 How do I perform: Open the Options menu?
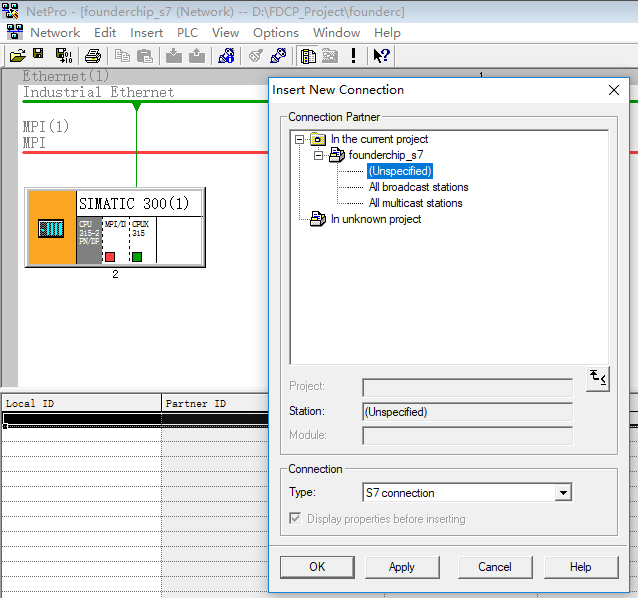[276, 33]
